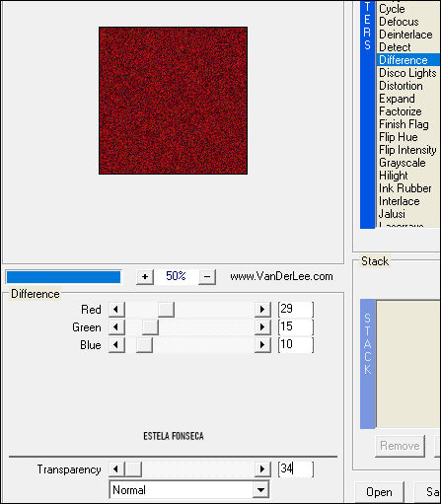The image size is (441, 504).
Task: Increase Transparency with right arrow
Action: coord(262,469)
